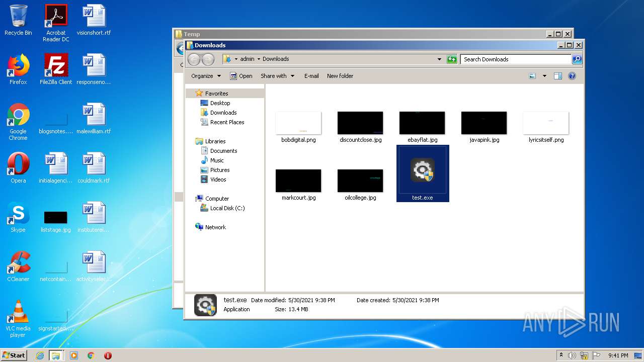Create a New folder from toolbar
The width and height of the screenshot is (644, 362).
[x=340, y=76]
